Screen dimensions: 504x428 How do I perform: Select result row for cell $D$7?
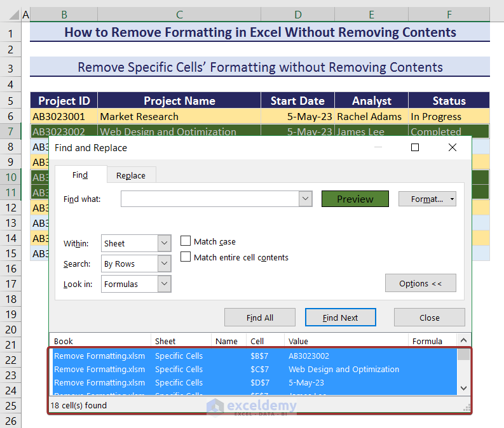click(x=255, y=383)
